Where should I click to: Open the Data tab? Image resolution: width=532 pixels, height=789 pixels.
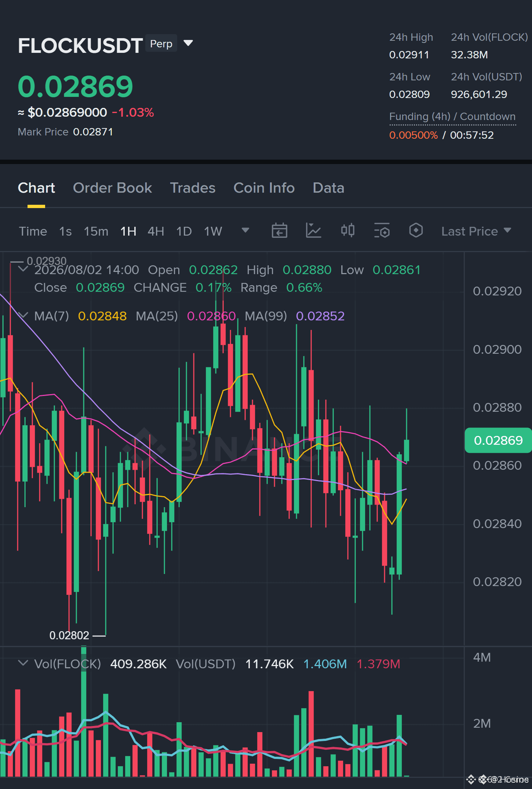(328, 188)
